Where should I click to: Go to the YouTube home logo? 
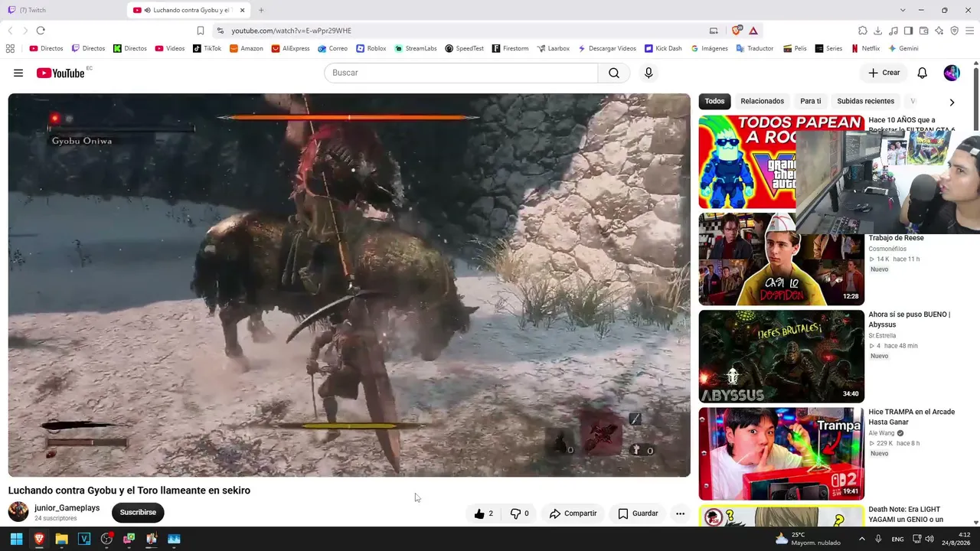pos(60,73)
